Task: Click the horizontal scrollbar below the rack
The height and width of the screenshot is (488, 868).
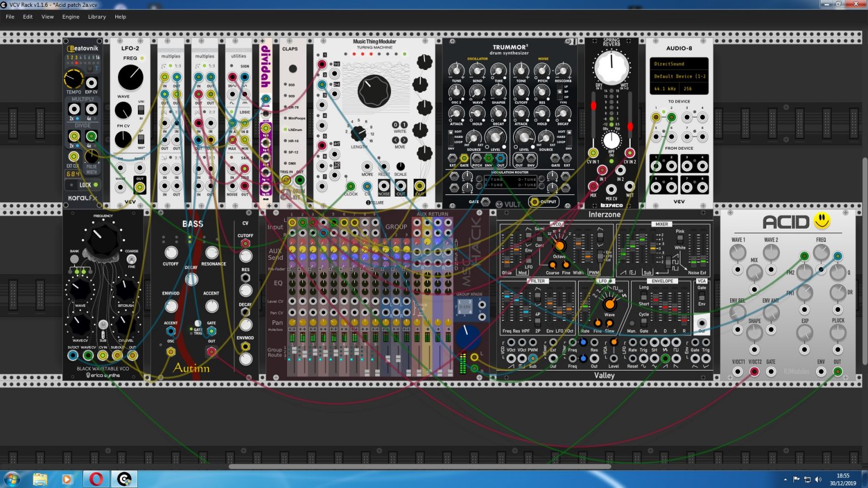Action: point(420,467)
